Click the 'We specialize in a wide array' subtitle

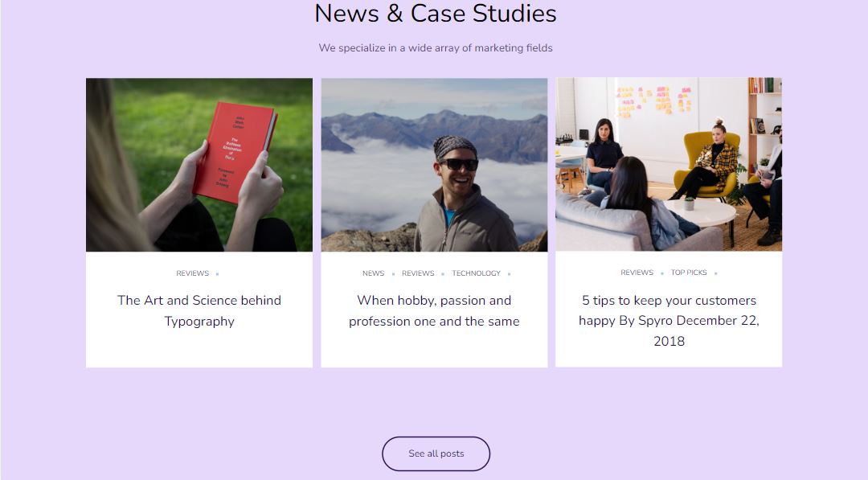click(436, 48)
